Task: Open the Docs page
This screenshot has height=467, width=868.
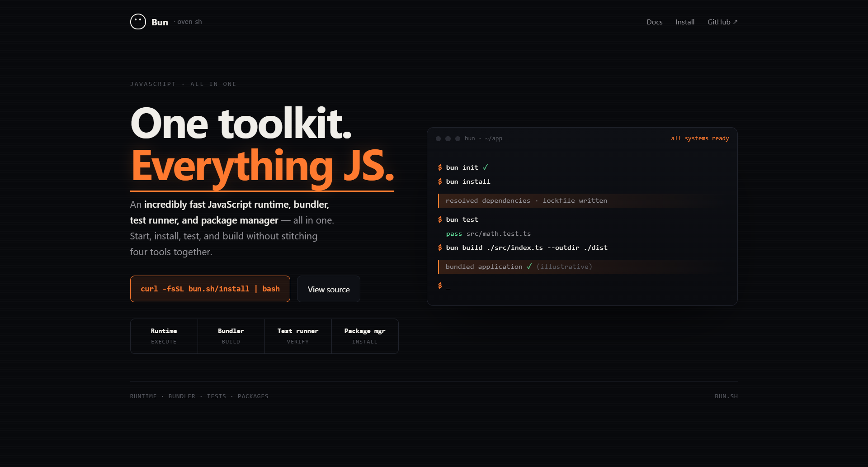Action: tap(654, 22)
